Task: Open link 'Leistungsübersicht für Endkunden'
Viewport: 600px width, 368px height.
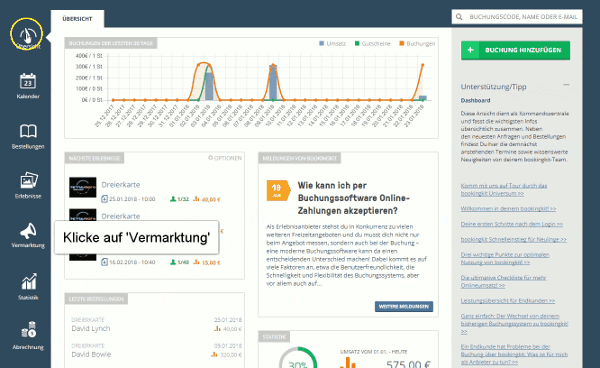Action: [508, 300]
